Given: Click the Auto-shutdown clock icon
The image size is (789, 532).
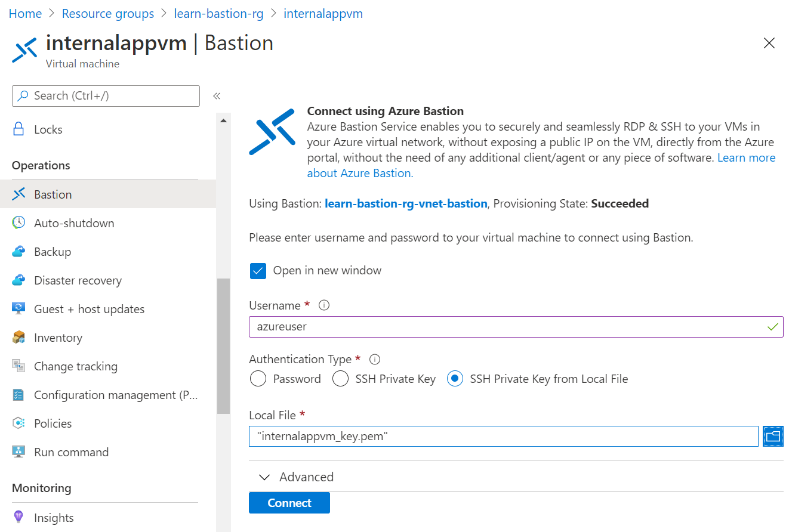Looking at the screenshot, I should point(19,223).
